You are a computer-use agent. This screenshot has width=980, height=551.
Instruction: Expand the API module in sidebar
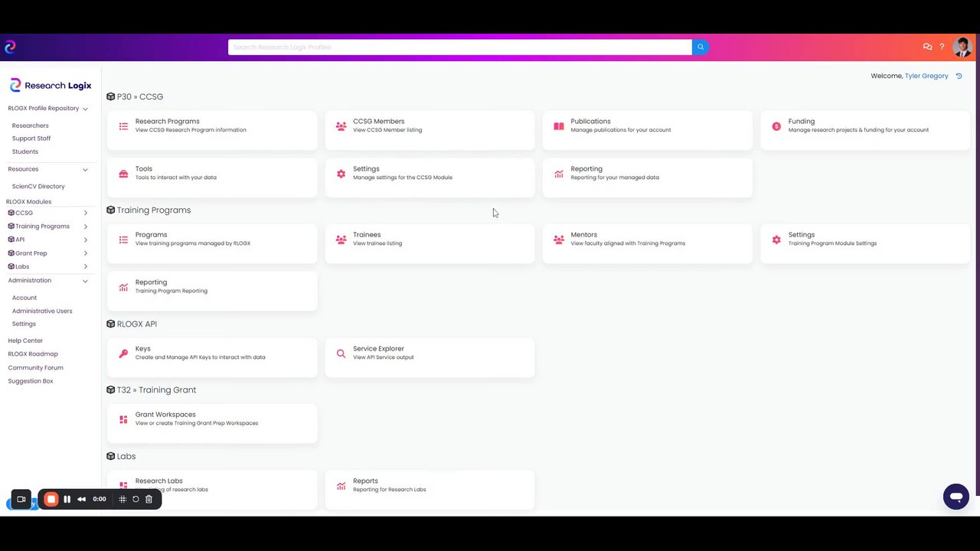[85, 240]
